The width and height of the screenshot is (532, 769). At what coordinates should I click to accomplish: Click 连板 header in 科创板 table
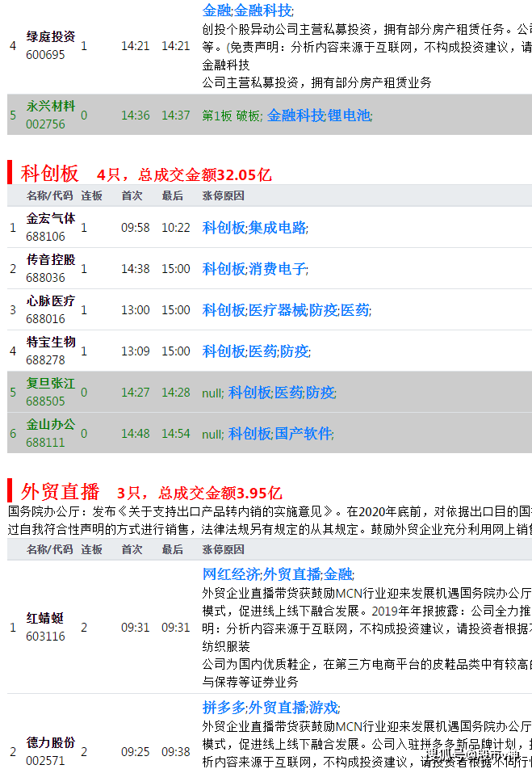[x=92, y=195]
